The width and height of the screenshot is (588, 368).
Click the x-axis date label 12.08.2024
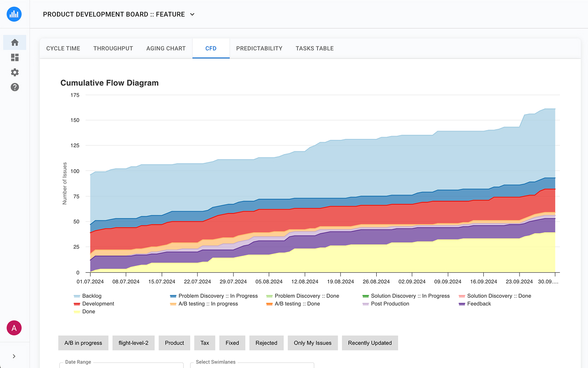[305, 282]
